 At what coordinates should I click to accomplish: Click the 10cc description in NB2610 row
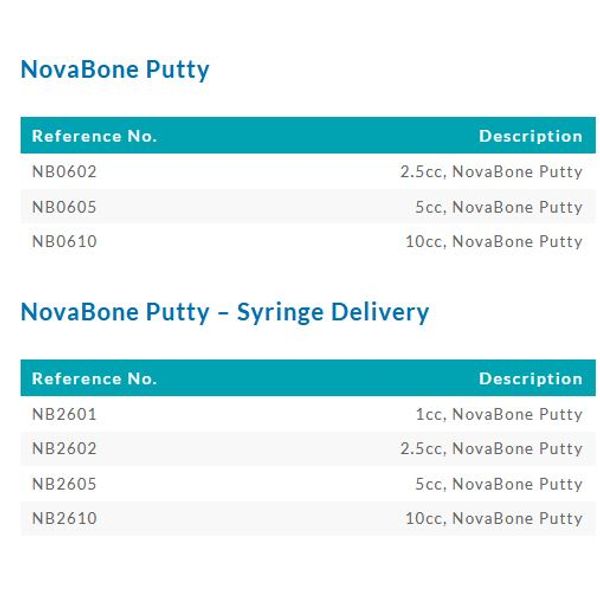click(494, 519)
